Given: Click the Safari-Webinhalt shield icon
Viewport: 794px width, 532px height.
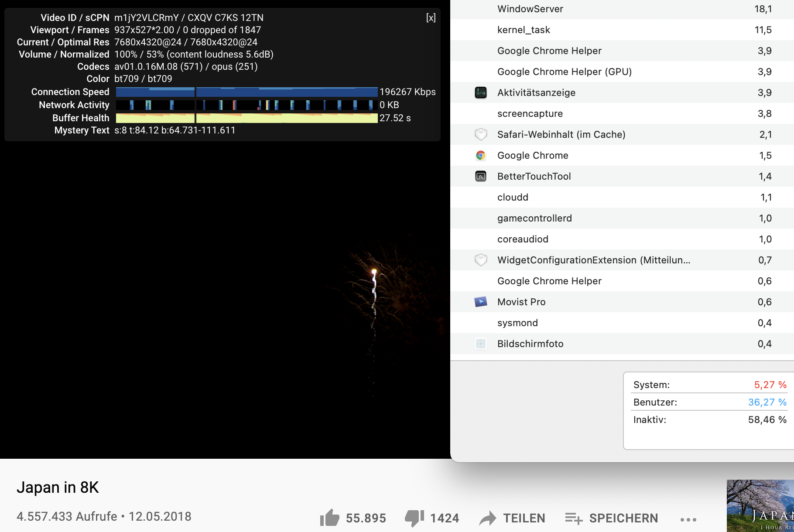Looking at the screenshot, I should point(480,134).
